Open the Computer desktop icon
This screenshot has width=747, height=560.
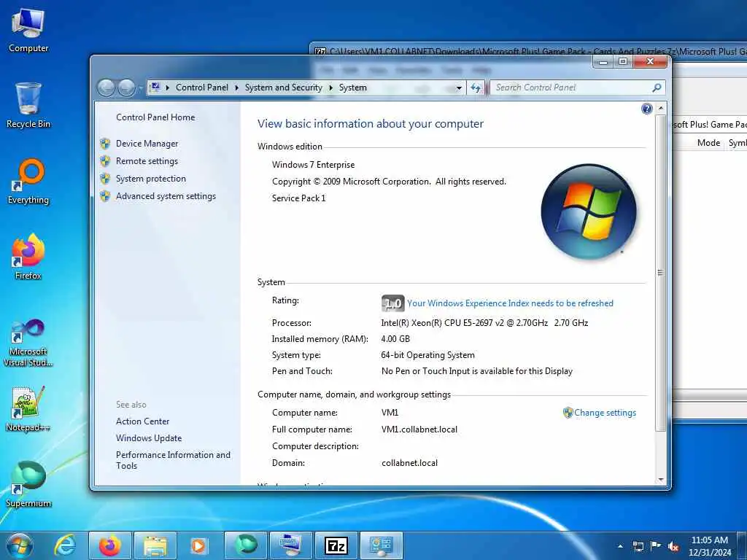[x=28, y=30]
